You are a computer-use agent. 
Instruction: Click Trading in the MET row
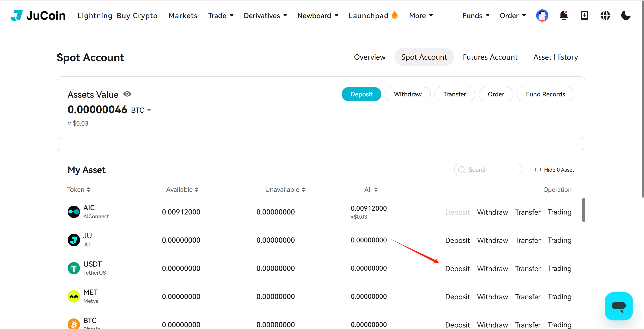[559, 297]
